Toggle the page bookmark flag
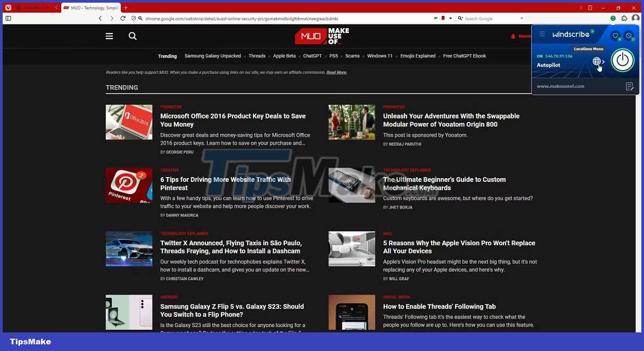 [443, 18]
